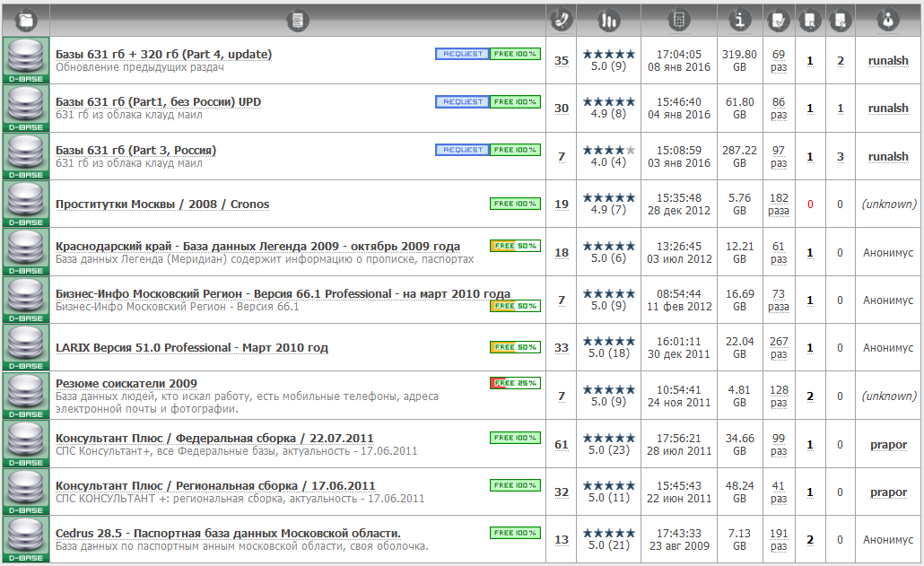Click REQUEST badge on Part 3 Россия row

pos(463,150)
